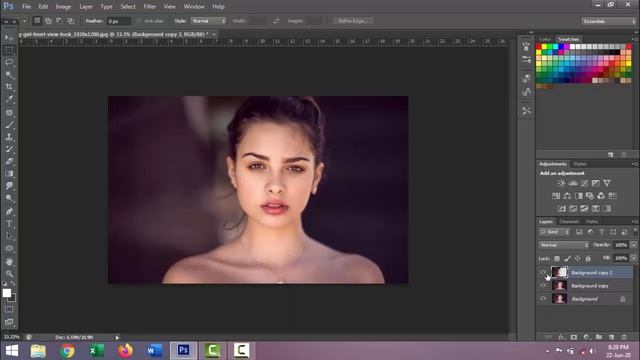
Task: Add an Invert adjustment
Action: pyautogui.click(x=562, y=209)
